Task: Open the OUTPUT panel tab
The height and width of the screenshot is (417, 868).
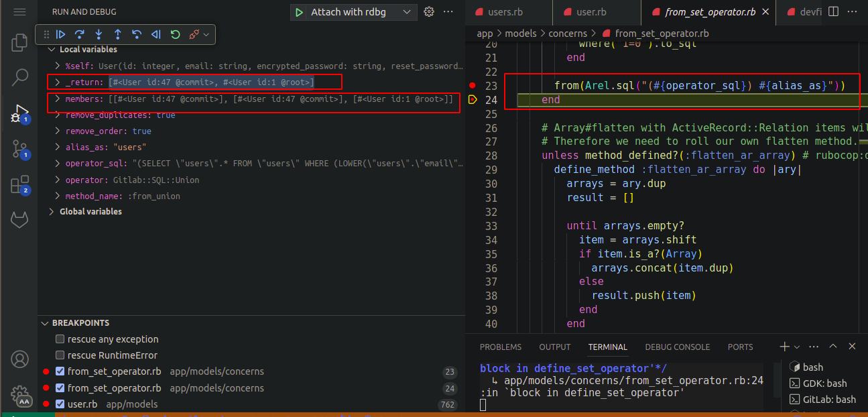Action: 555,347
